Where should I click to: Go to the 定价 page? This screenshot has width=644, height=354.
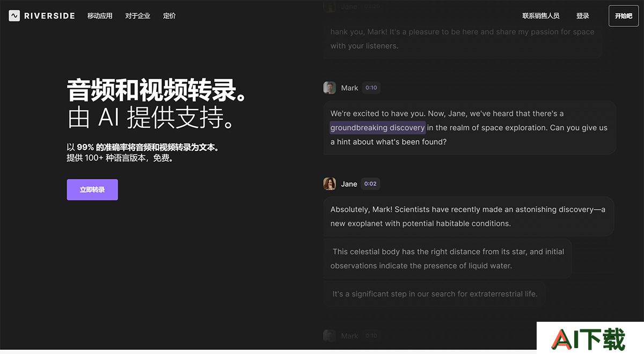170,16
